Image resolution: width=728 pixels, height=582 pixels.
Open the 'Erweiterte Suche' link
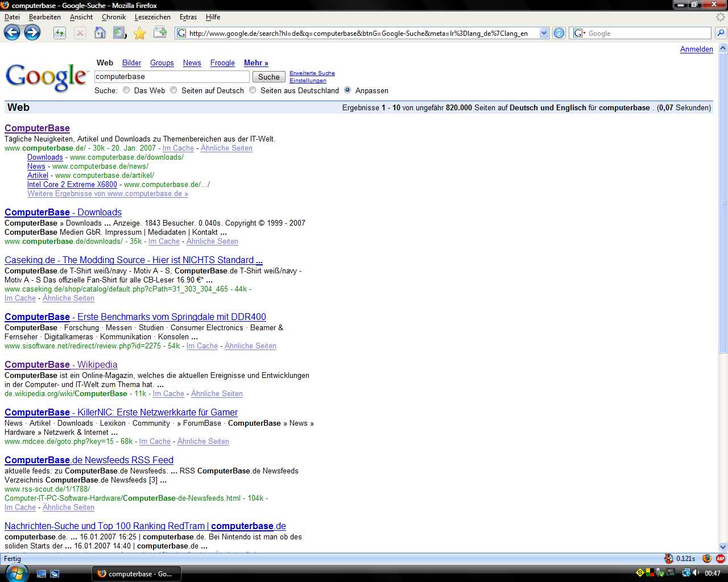coord(312,73)
